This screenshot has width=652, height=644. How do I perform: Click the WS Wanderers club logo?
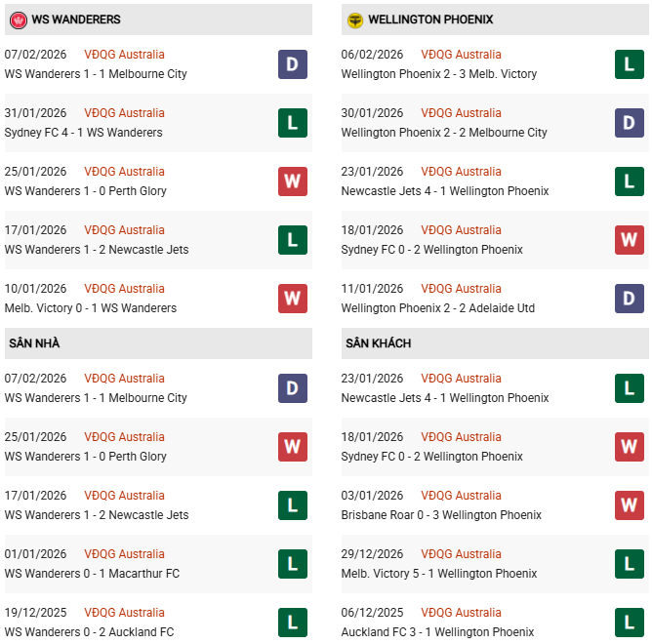(18, 20)
